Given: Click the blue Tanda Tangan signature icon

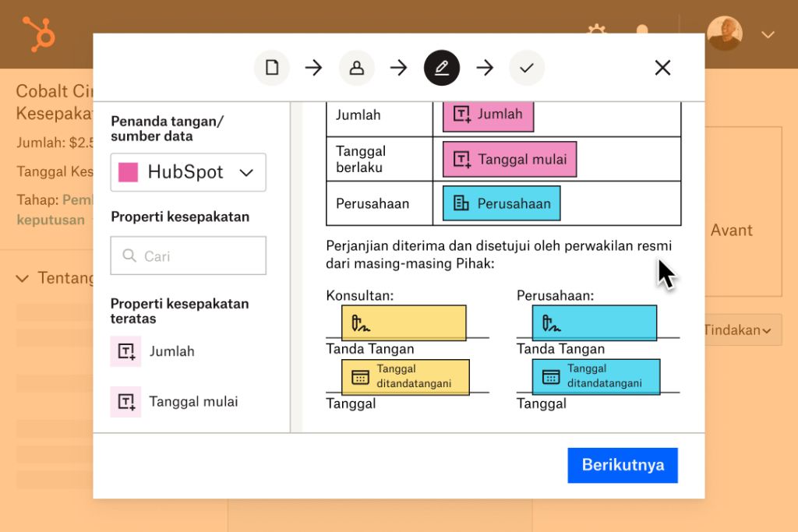Looking at the screenshot, I should pos(551,322).
